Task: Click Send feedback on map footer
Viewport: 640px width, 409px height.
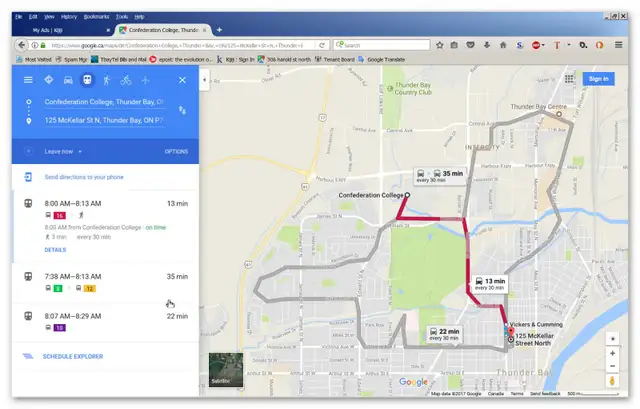Action: (x=545, y=393)
